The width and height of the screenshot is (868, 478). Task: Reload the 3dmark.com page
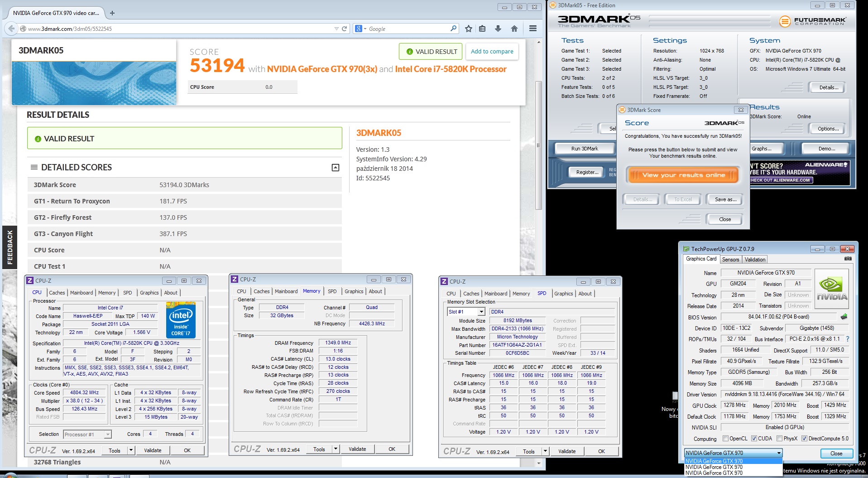(x=345, y=29)
